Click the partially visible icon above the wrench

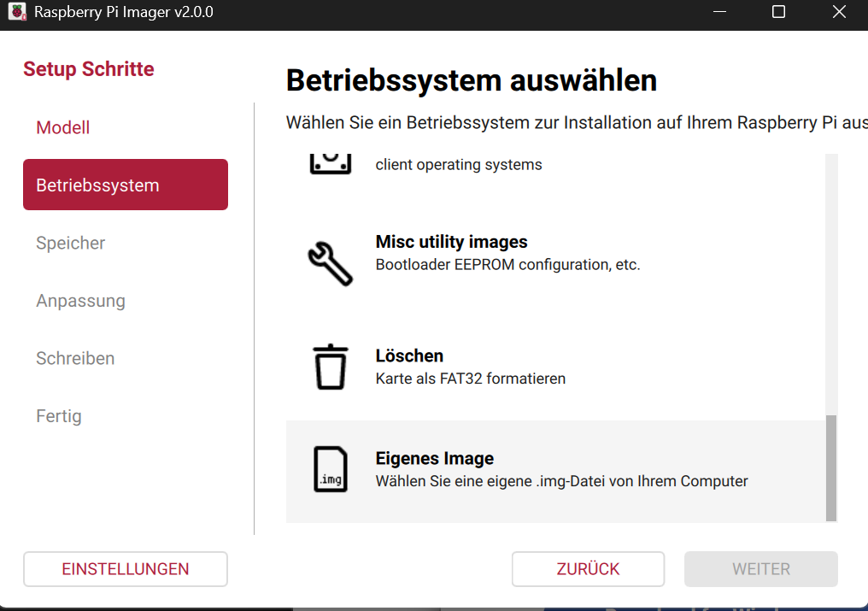click(x=330, y=162)
